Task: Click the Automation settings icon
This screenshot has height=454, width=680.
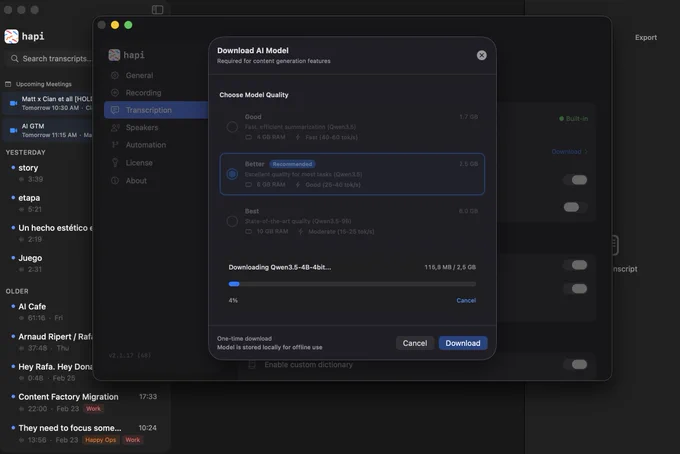Action: click(x=115, y=145)
